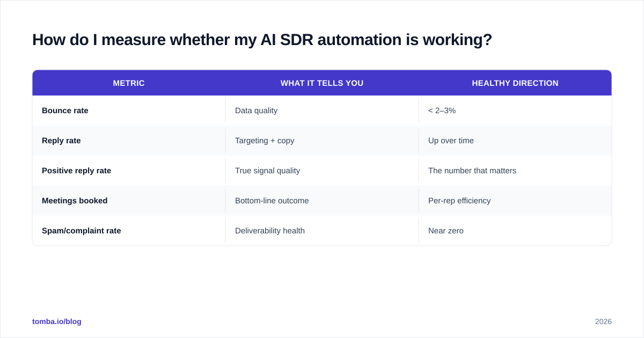Select the Meetings booked cell

129,201
